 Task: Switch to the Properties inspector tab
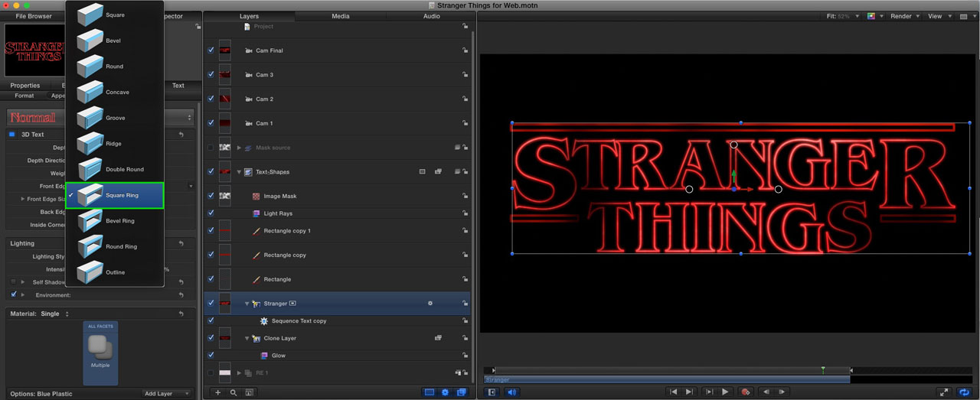25,86
